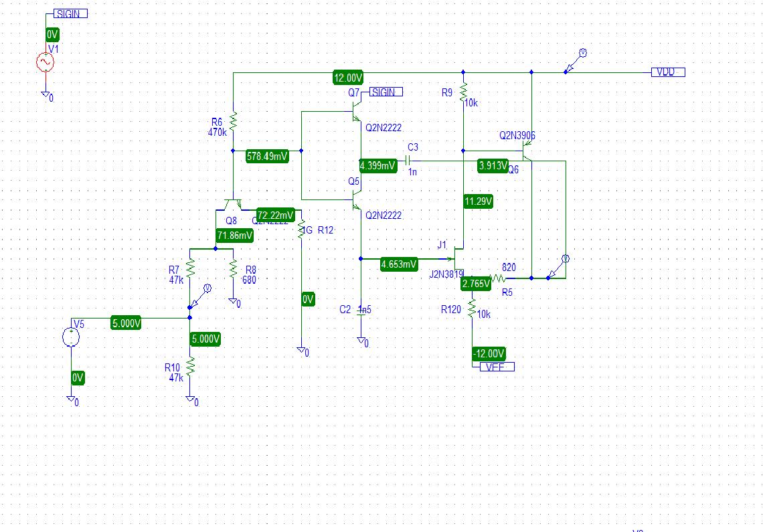763x532 pixels.
Task: Click the 4.399mV bias voltage label
Action: [x=377, y=165]
